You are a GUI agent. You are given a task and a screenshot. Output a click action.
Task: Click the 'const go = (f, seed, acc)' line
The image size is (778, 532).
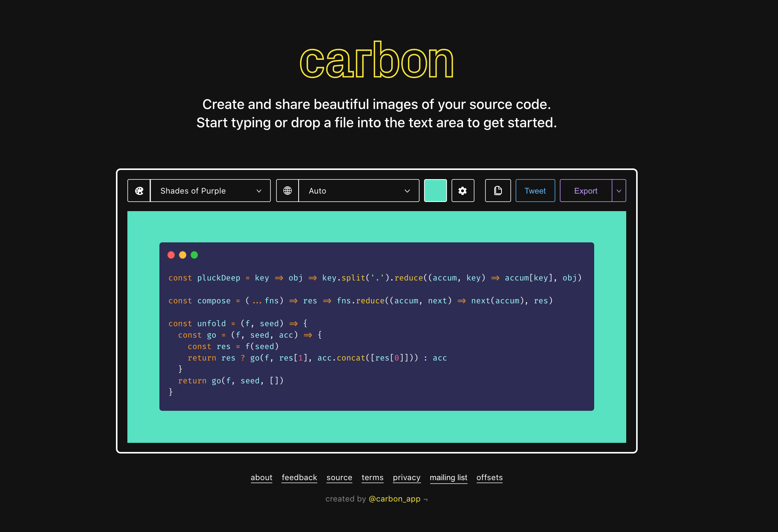(250, 335)
